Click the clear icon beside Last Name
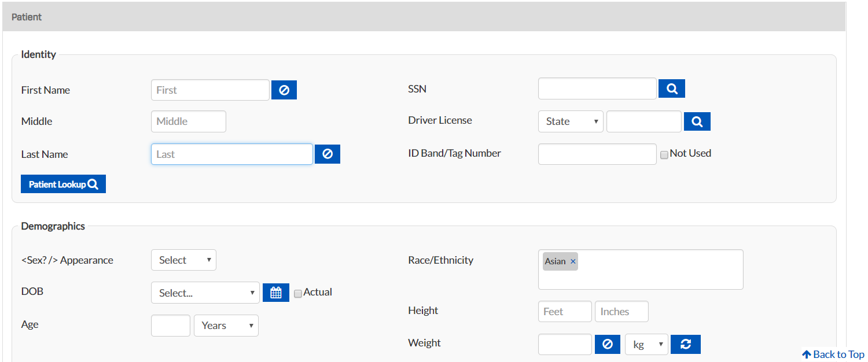This screenshot has height=362, width=868. point(328,154)
